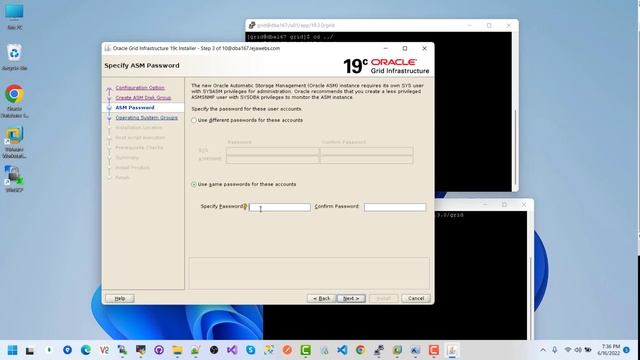Click the installer title bar icon
Viewport: 640px width, 360px height.
pos(107,48)
